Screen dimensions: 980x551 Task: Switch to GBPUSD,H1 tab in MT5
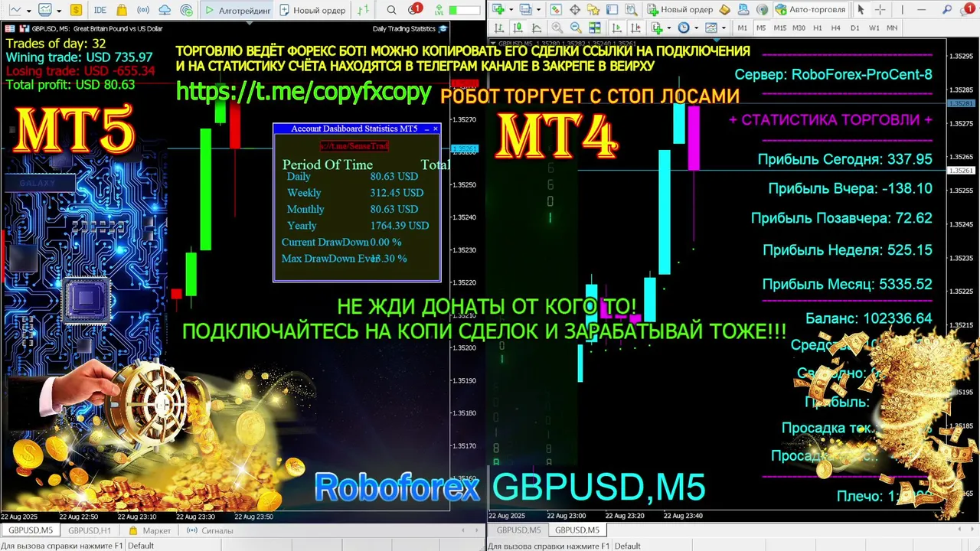point(90,530)
